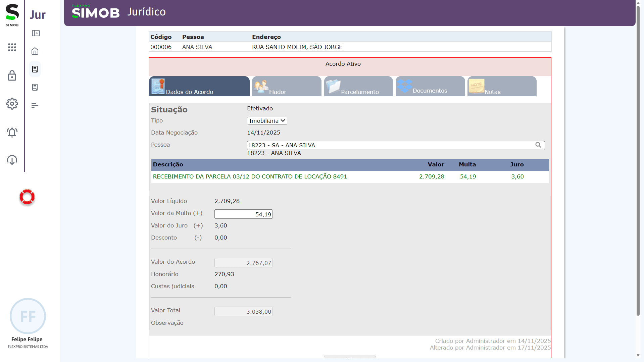Click the Valor da Multa input field
This screenshot has width=644, height=362.
coord(243,214)
